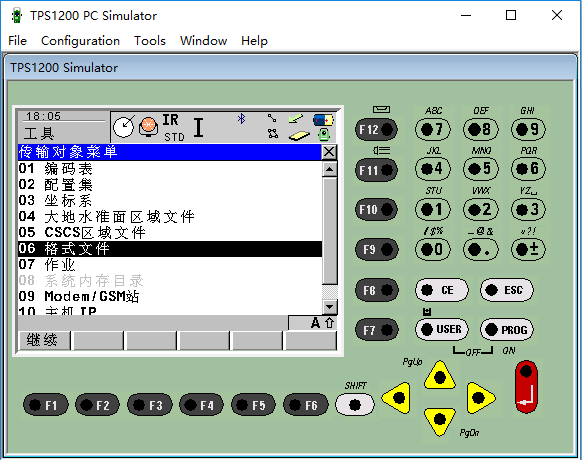Click the number 9 key

coord(528,129)
